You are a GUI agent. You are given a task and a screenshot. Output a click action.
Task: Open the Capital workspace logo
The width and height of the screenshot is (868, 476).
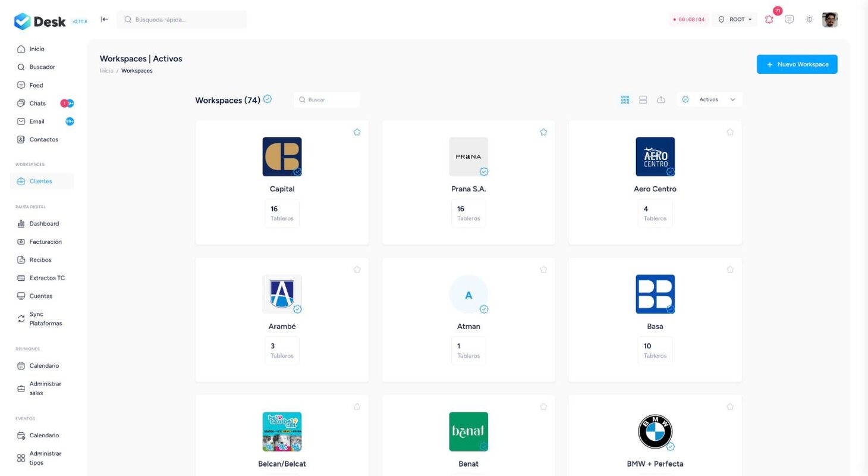[x=282, y=156]
